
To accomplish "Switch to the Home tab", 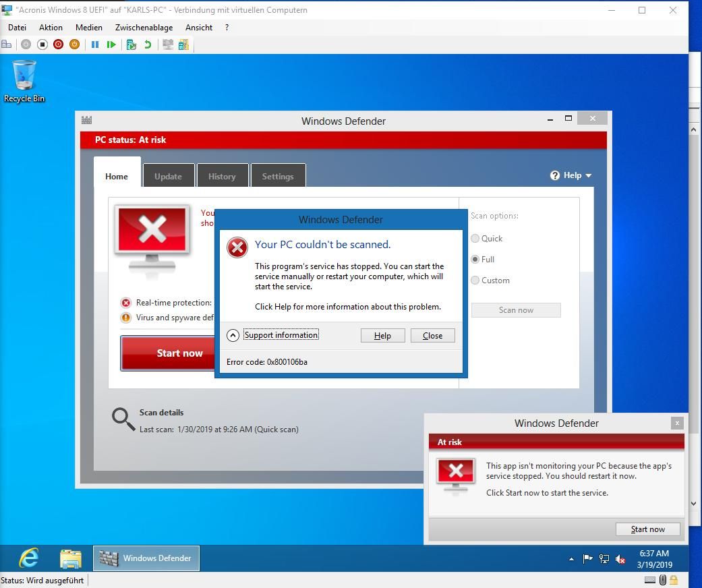I will pyautogui.click(x=117, y=177).
